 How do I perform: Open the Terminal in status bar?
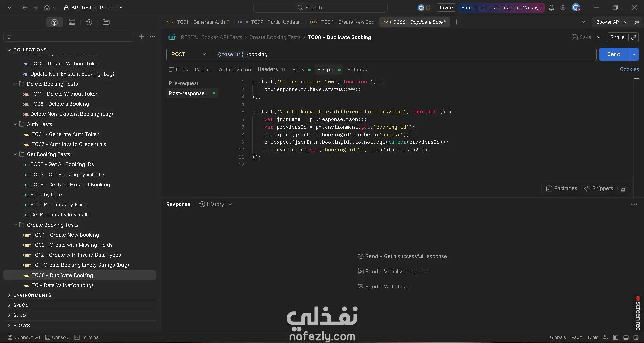87,337
